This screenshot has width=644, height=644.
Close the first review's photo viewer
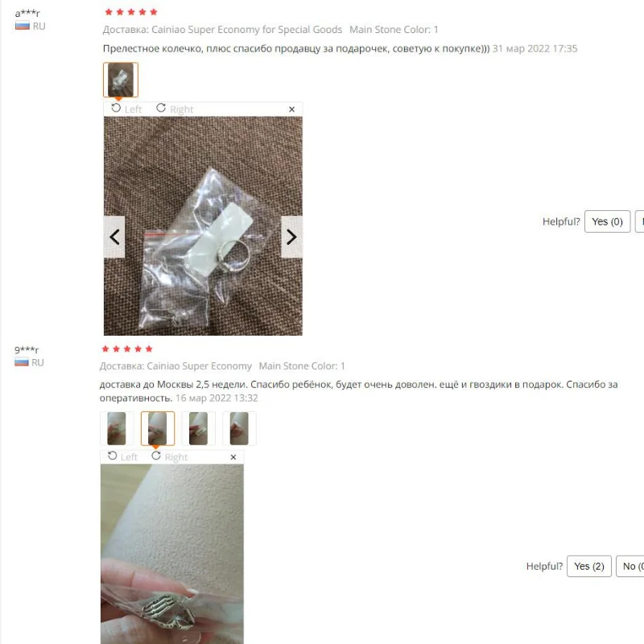point(291,109)
